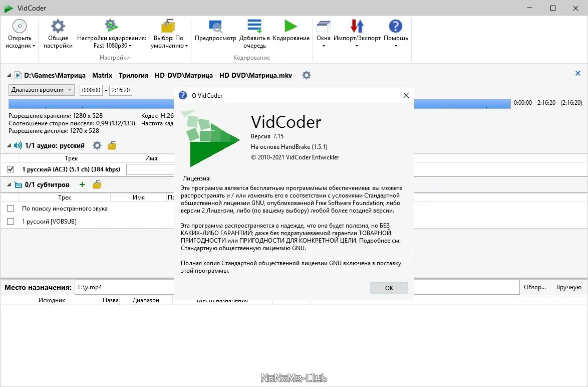Open Настройки кодирования Fast 1080p30 settings
588x387 pixels.
click(x=111, y=26)
